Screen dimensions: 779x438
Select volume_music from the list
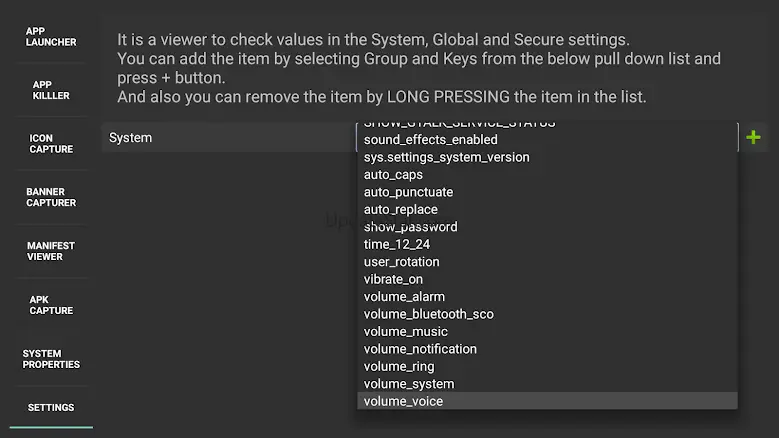click(546, 331)
